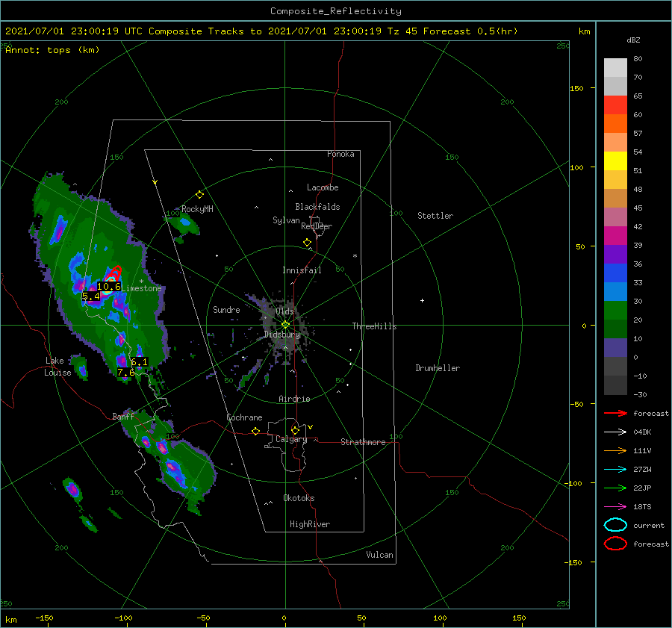Select the Okotoks label

(x=299, y=498)
